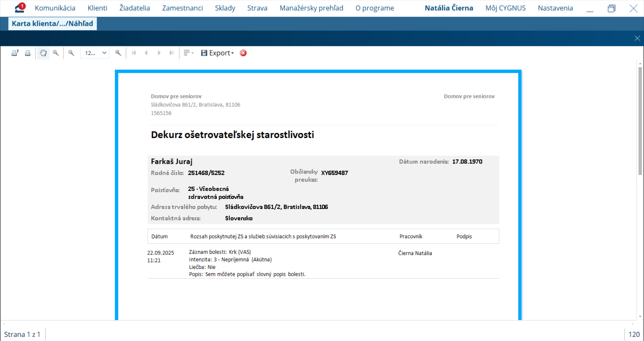Open the Klienti menu

[98, 8]
